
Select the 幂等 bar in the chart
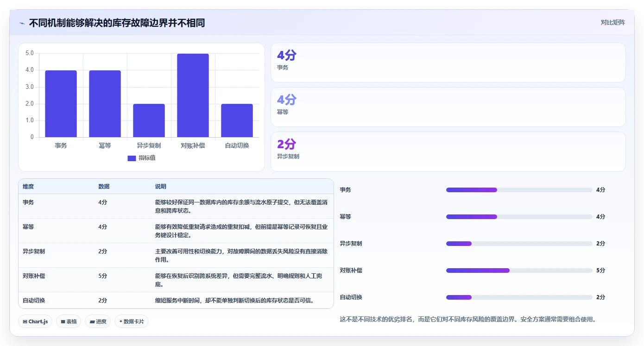[x=105, y=104]
